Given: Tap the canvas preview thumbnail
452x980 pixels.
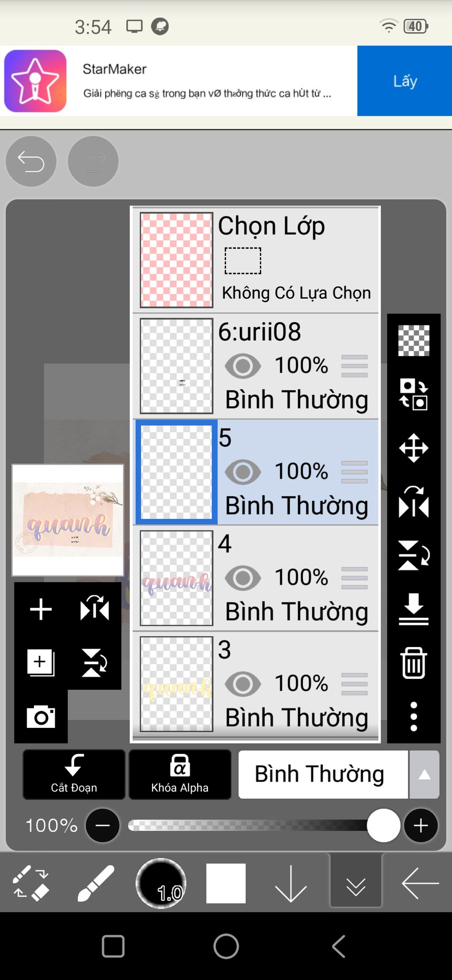Looking at the screenshot, I should point(68,520).
